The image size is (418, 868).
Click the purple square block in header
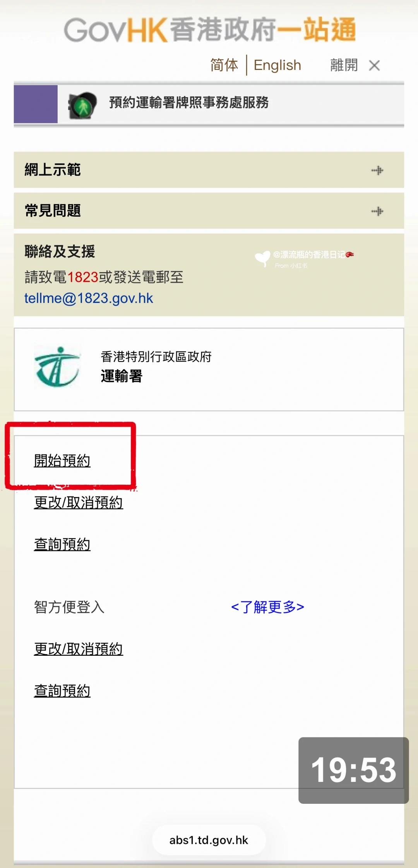point(36,104)
